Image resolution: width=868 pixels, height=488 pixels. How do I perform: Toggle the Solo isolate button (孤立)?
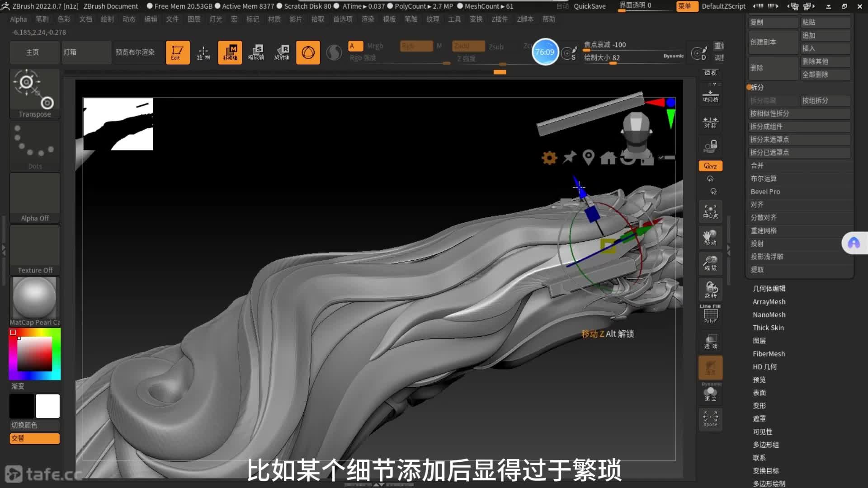[710, 393]
